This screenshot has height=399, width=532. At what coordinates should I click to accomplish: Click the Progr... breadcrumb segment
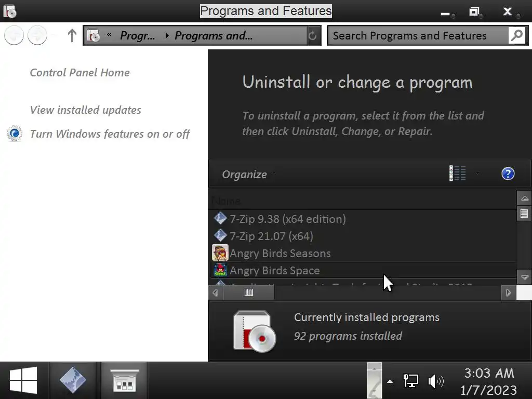pyautogui.click(x=137, y=35)
